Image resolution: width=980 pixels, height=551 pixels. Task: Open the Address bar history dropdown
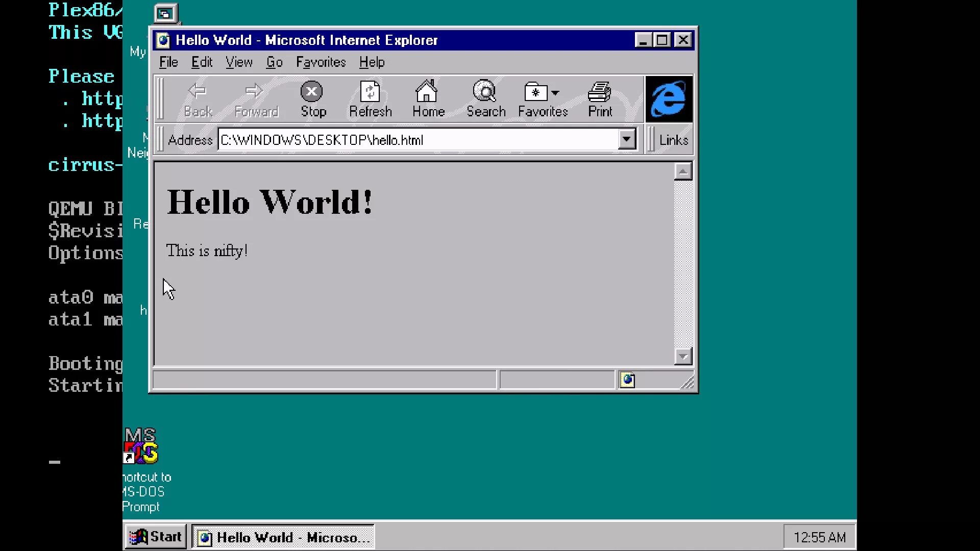point(626,139)
